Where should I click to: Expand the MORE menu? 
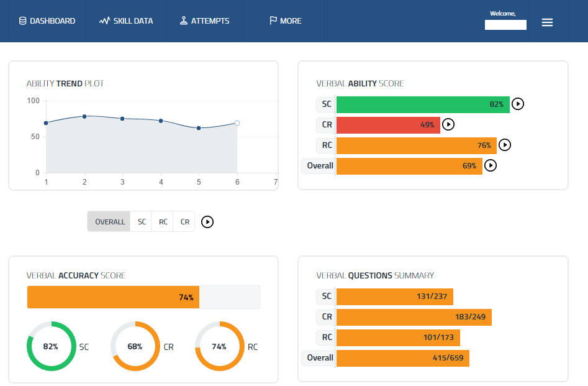[x=285, y=21]
